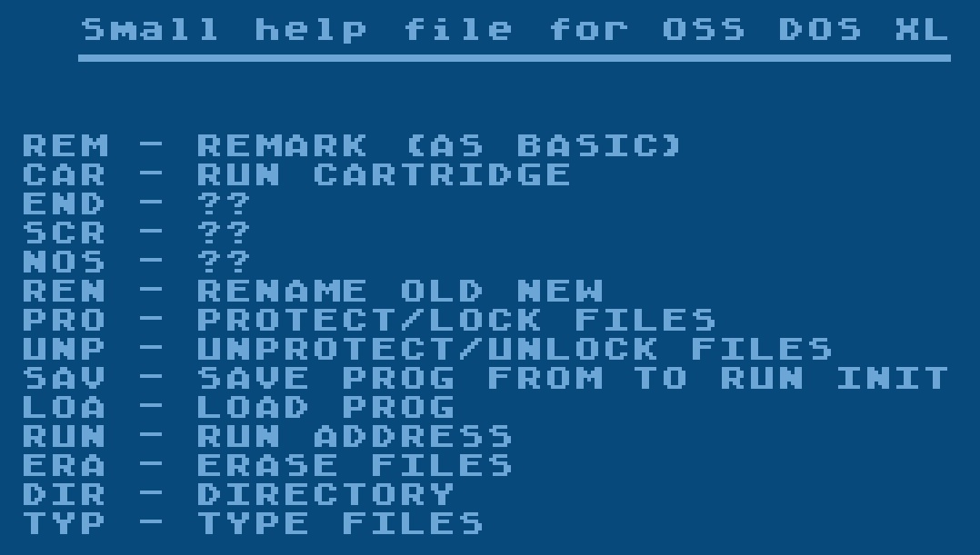
Task: Select the PRO command abbreviation
Action: 65,320
